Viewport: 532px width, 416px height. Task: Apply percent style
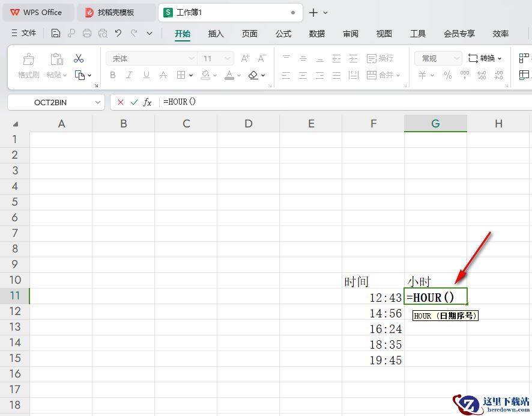448,75
